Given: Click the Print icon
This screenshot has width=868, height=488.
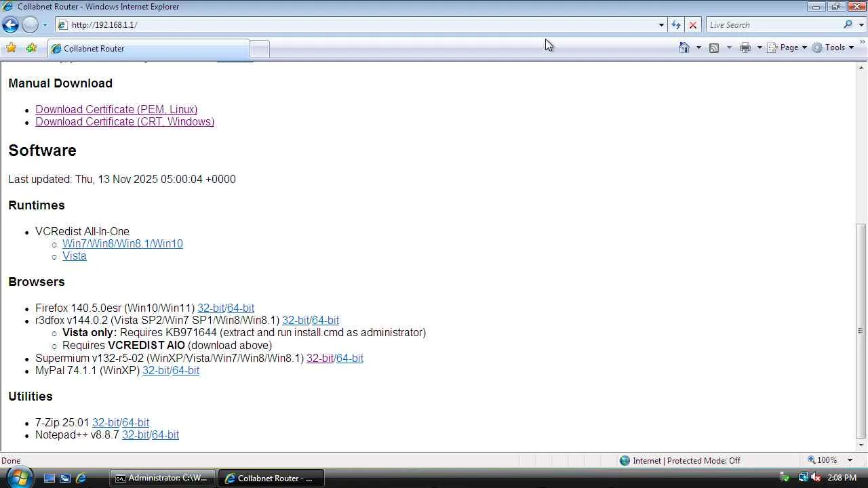Looking at the screenshot, I should click(745, 47).
